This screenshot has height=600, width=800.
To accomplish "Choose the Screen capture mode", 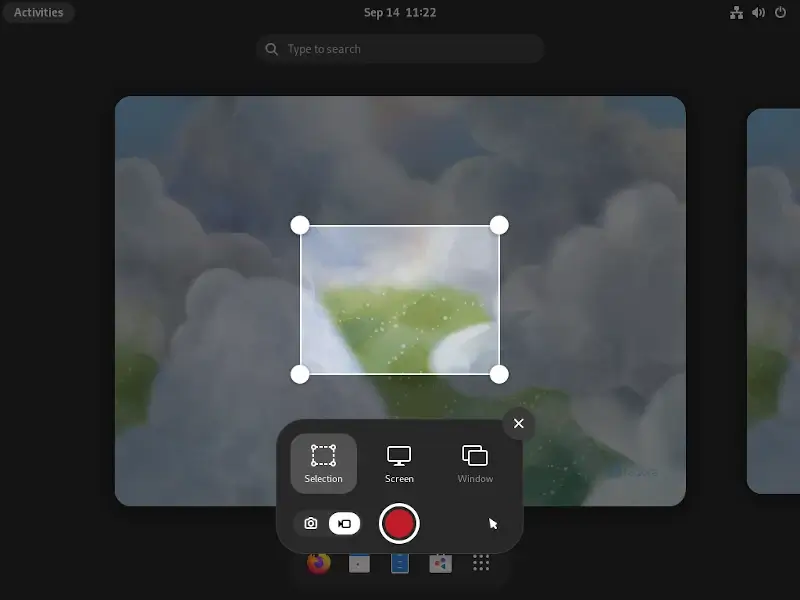I will [399, 463].
